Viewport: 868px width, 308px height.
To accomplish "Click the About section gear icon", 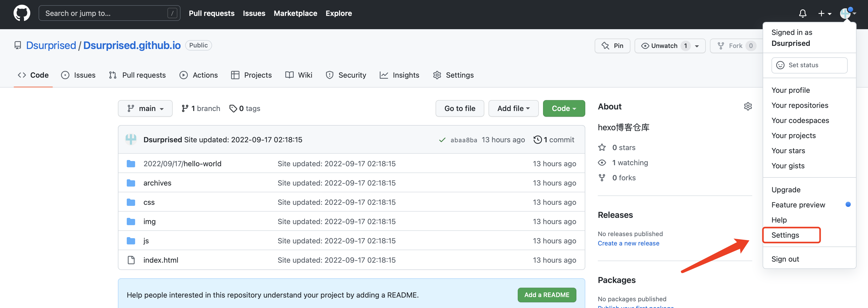I will point(748,107).
